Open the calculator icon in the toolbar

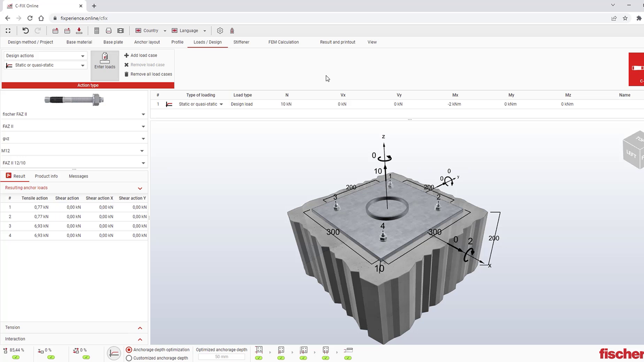tap(96, 31)
